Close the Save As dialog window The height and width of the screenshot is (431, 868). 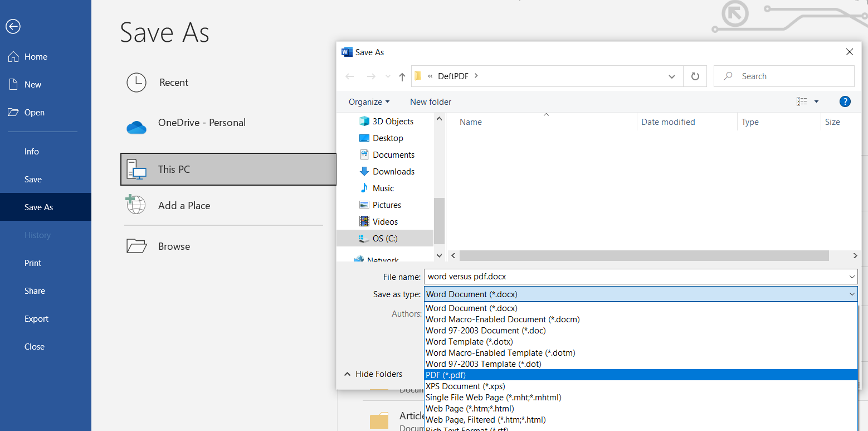click(x=849, y=52)
